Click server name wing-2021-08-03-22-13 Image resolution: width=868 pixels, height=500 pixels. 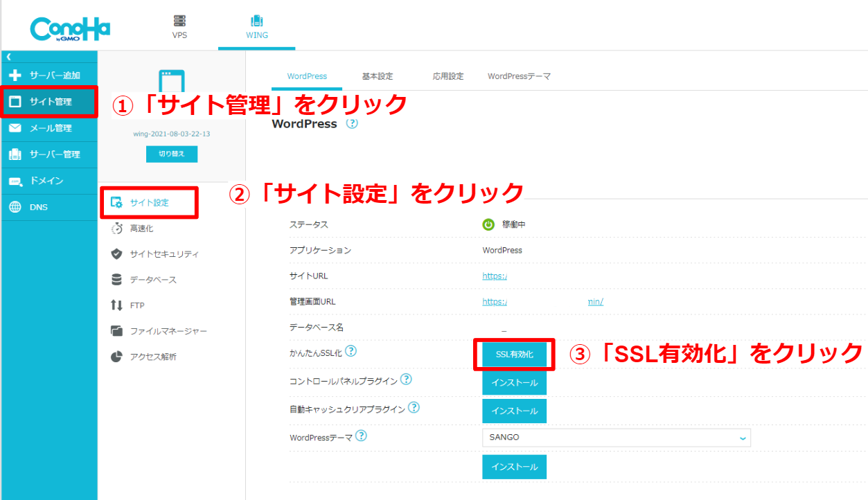click(x=171, y=134)
